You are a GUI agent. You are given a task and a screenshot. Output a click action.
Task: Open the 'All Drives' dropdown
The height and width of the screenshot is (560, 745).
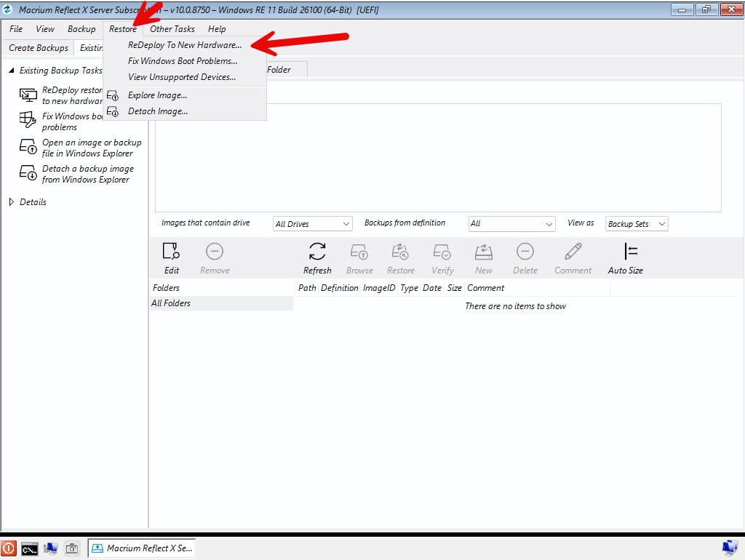[x=313, y=224]
